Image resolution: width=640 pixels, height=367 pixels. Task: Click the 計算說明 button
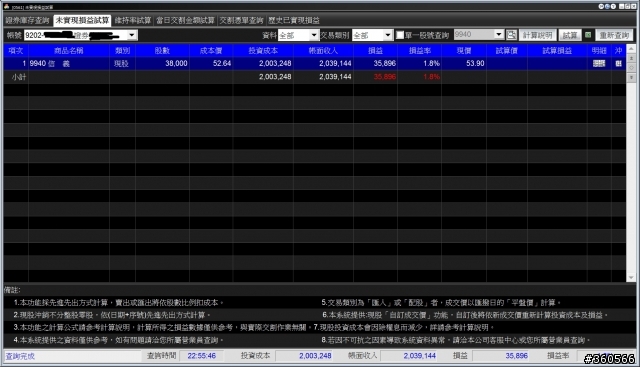coord(538,35)
